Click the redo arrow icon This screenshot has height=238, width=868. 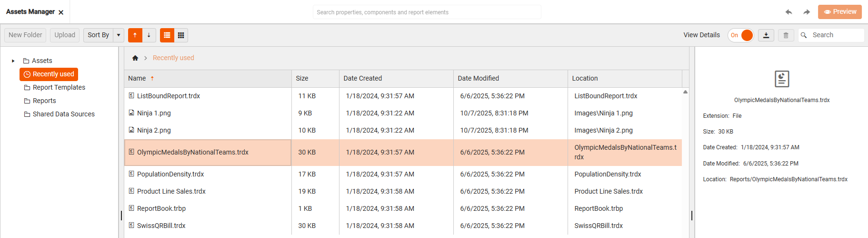coord(807,12)
